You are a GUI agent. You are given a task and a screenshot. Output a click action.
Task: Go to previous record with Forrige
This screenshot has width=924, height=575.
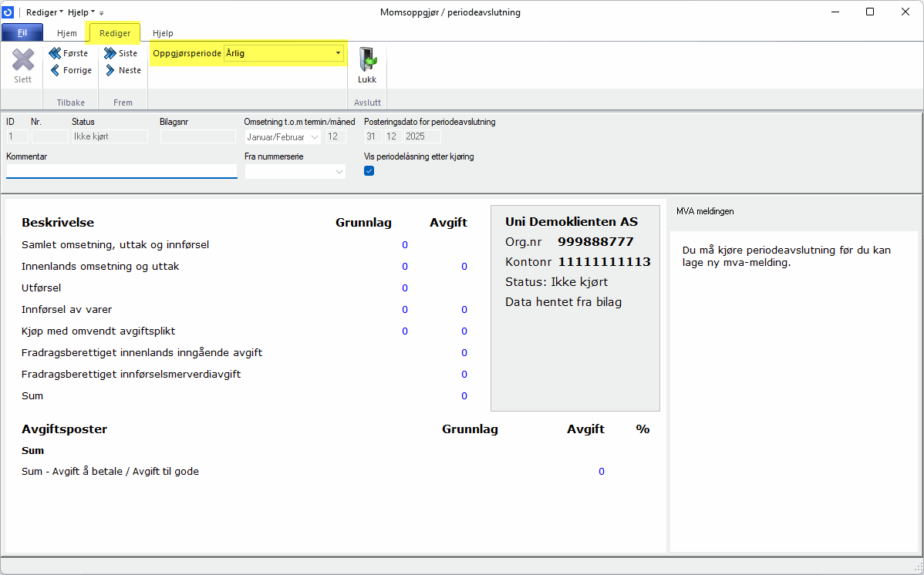(70, 70)
